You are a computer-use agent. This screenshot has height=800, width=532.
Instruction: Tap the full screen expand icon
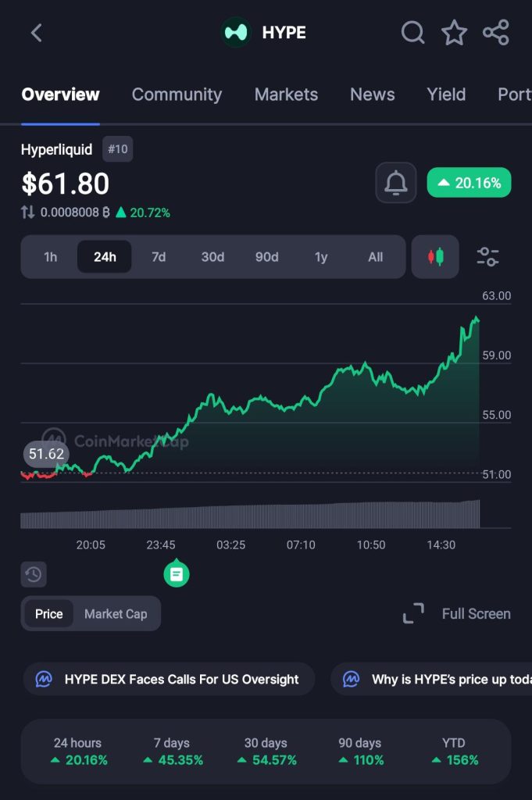pos(413,613)
